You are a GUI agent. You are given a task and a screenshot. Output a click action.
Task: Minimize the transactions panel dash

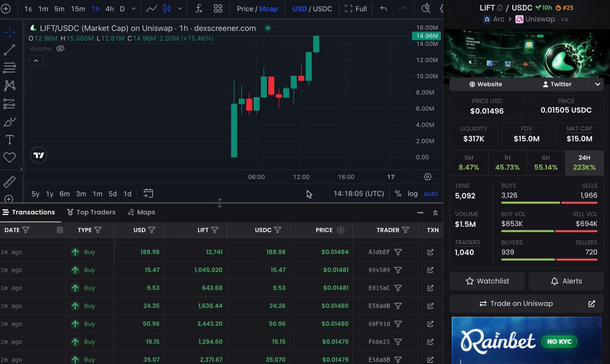(420, 213)
